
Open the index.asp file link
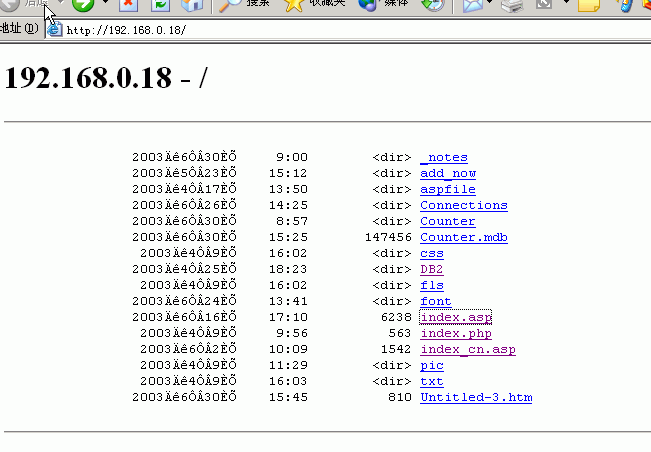[x=455, y=317]
